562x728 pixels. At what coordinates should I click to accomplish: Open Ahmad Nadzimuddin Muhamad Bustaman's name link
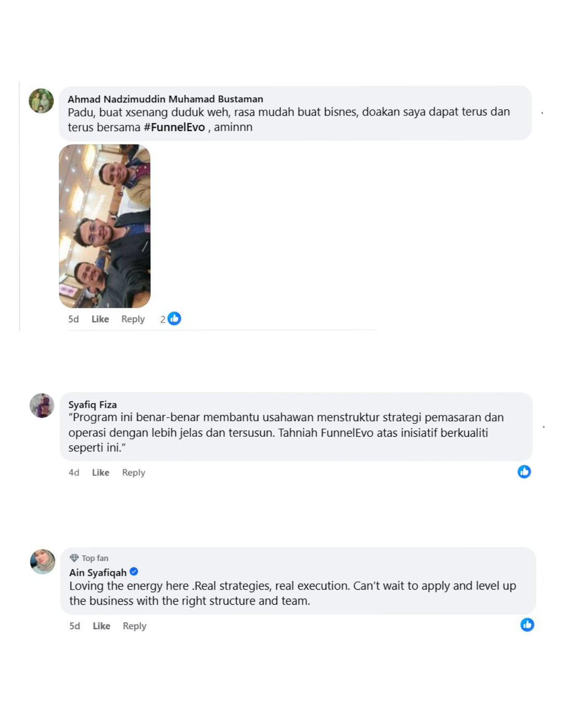click(x=165, y=99)
